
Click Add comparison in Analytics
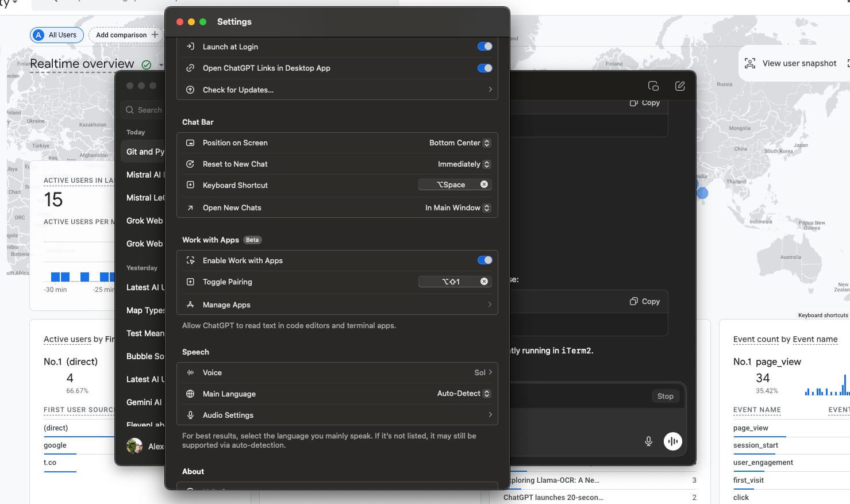point(126,35)
